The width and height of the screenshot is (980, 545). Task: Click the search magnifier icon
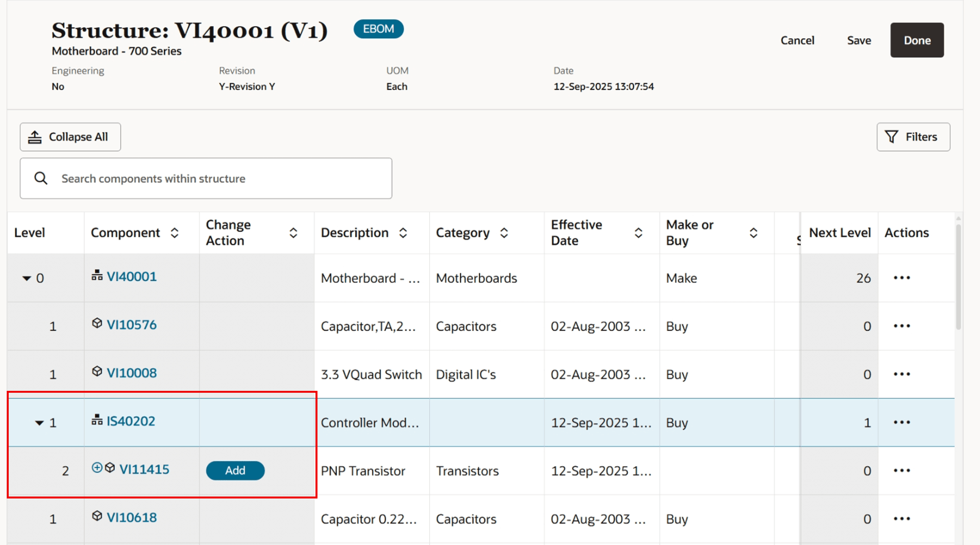pyautogui.click(x=41, y=178)
